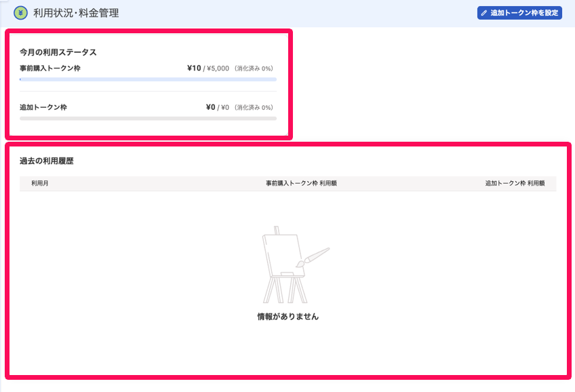575x392 pixels.
Task: Click the pencil icon in the blue button
Action: click(x=484, y=13)
